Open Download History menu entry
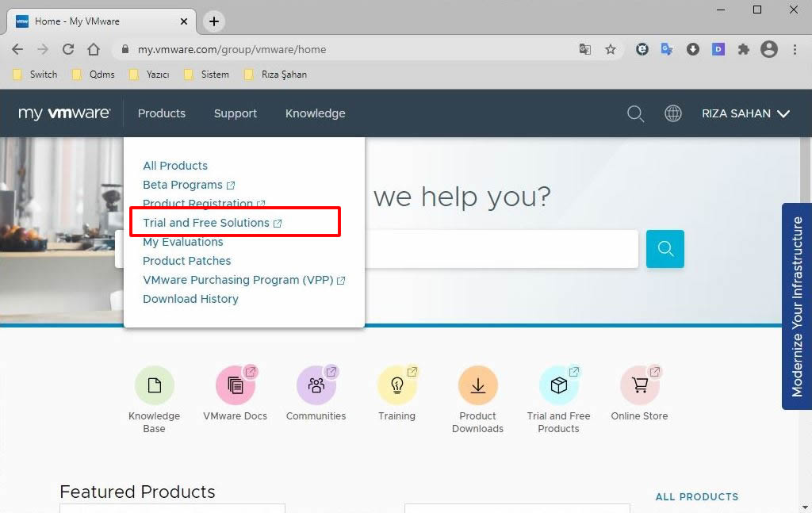The width and height of the screenshot is (812, 513). coord(190,299)
